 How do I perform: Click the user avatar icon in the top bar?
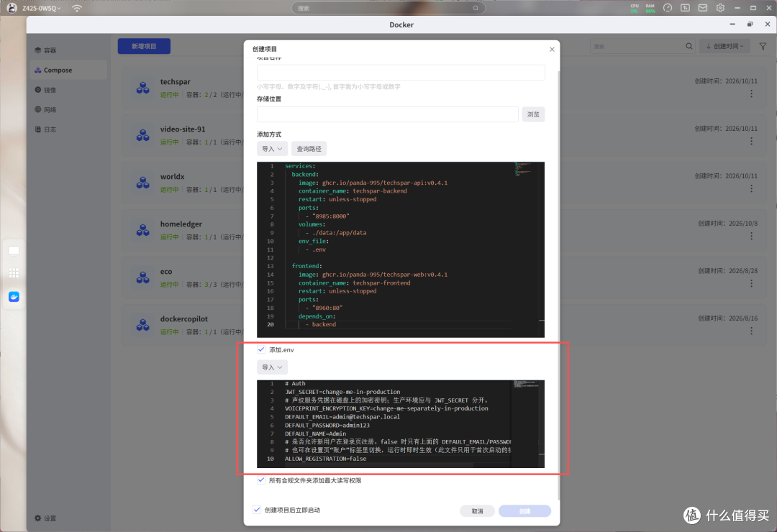tap(12, 8)
